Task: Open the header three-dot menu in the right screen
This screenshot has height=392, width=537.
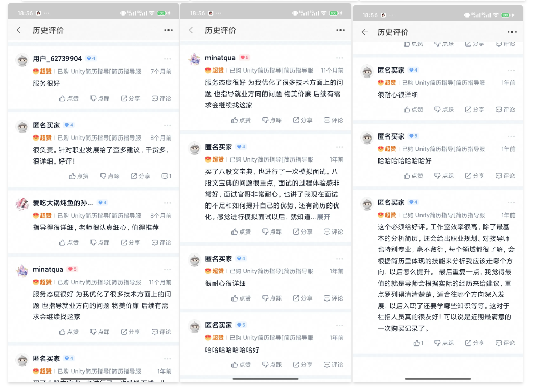Action: click(x=512, y=32)
